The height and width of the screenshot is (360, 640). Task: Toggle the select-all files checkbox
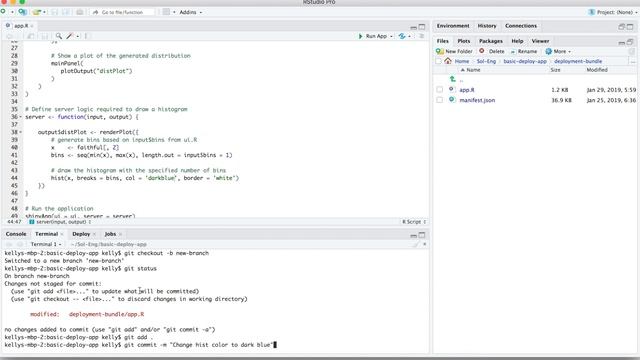click(439, 61)
